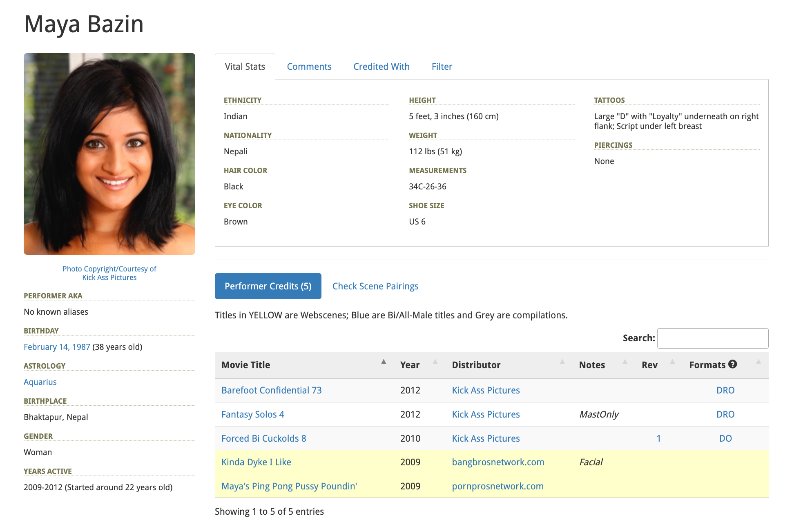
Task: Click the Aquarius astrology link
Action: pos(40,382)
